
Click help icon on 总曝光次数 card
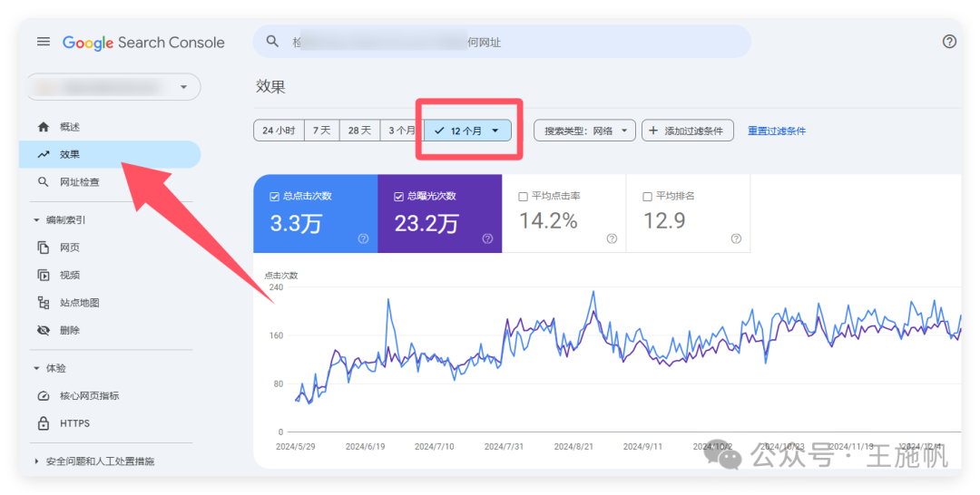487,238
